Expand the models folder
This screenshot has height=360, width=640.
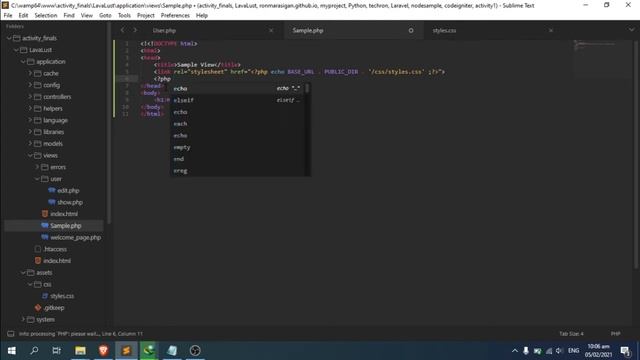click(x=30, y=144)
